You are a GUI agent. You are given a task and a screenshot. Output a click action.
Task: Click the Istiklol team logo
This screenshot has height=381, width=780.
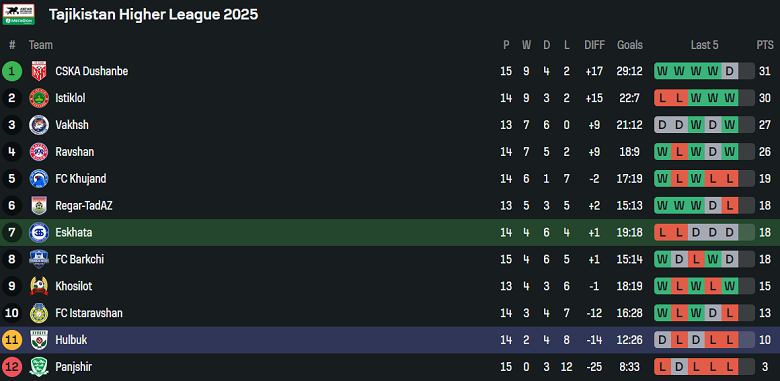(x=39, y=98)
